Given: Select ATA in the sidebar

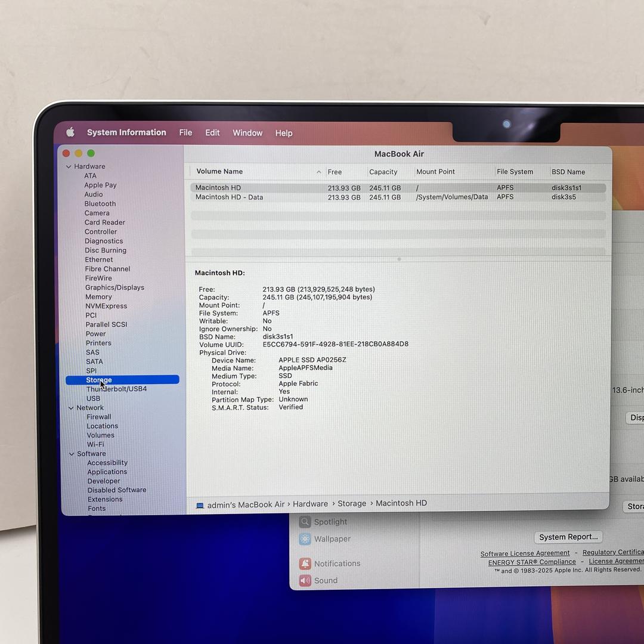Looking at the screenshot, I should (x=91, y=176).
